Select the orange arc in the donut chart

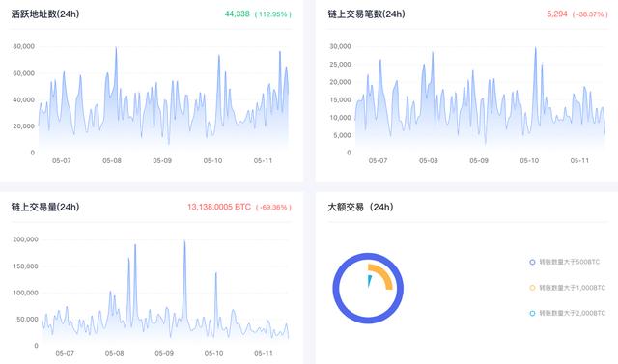[385, 274]
